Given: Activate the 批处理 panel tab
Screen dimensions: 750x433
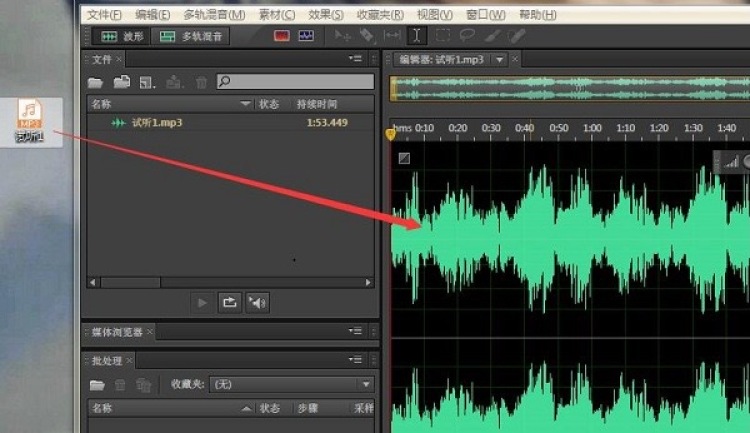Looking at the screenshot, I should 107,361.
